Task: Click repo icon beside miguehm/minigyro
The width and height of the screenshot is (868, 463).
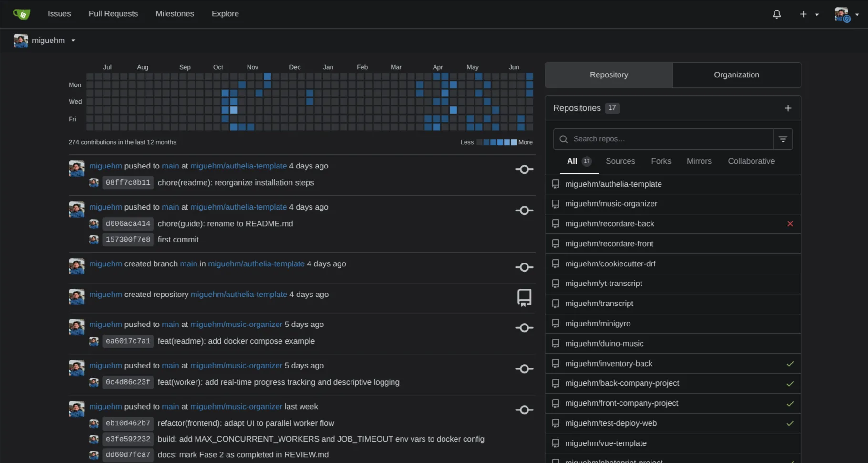Action: point(556,324)
